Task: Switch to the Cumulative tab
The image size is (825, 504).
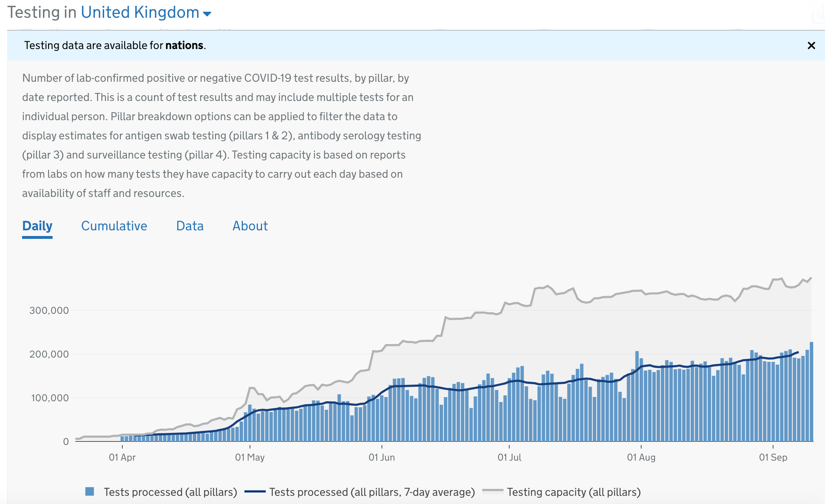Action: point(114,226)
